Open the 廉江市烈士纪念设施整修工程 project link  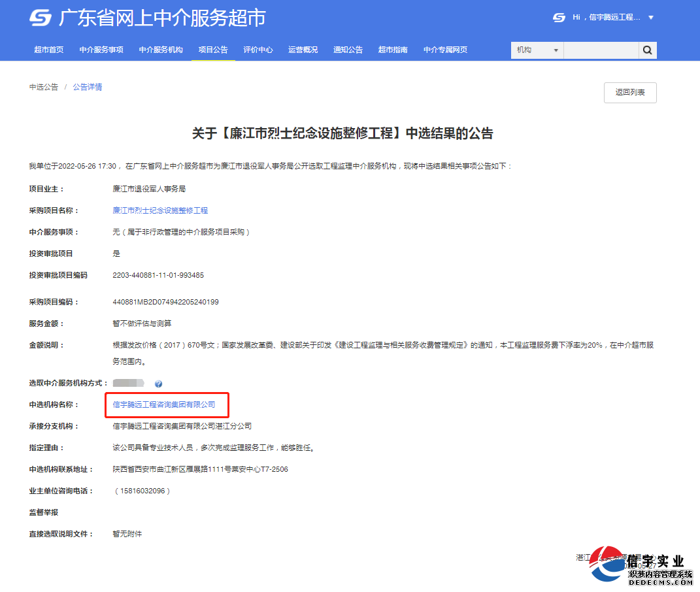click(x=161, y=210)
